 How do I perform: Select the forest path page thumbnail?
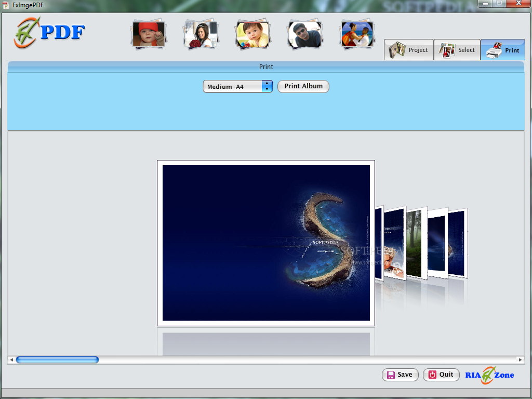click(417, 243)
